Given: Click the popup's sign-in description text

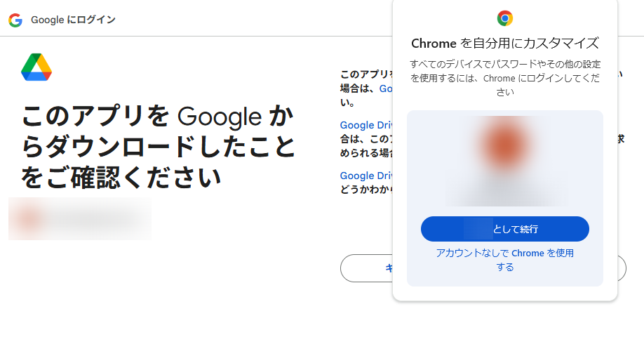Looking at the screenshot, I should click(x=504, y=77).
